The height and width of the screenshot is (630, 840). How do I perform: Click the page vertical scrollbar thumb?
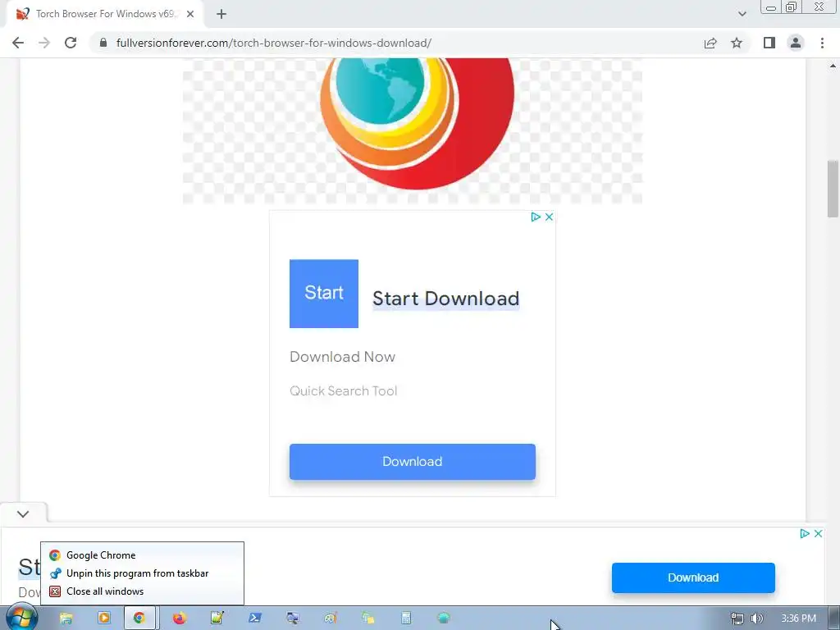pos(833,189)
